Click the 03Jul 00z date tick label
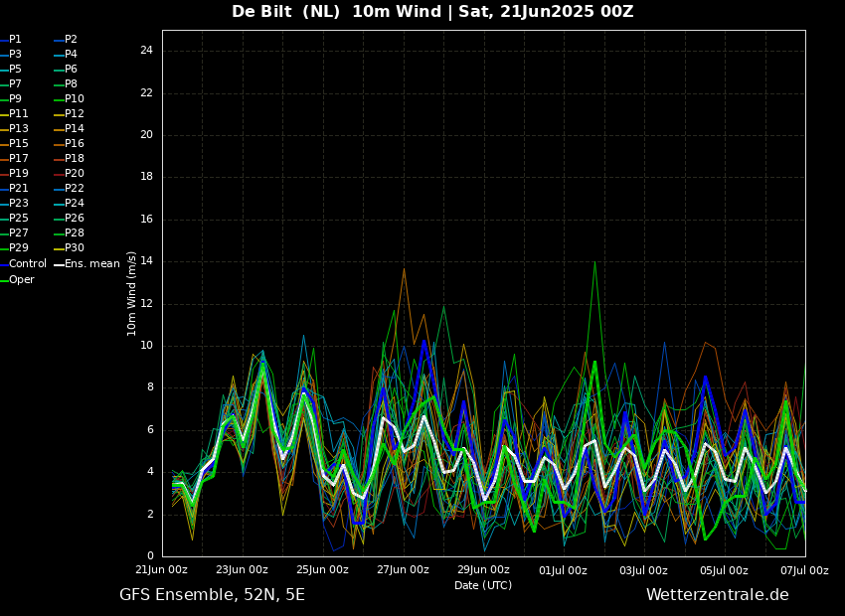Image resolution: width=845 pixels, height=616 pixels. (x=643, y=570)
